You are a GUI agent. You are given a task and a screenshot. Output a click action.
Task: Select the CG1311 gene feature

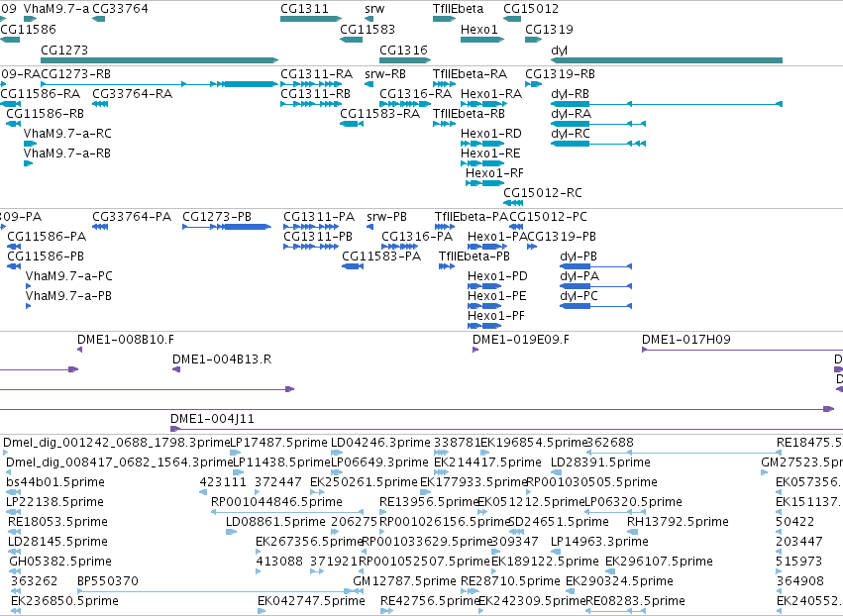click(311, 19)
